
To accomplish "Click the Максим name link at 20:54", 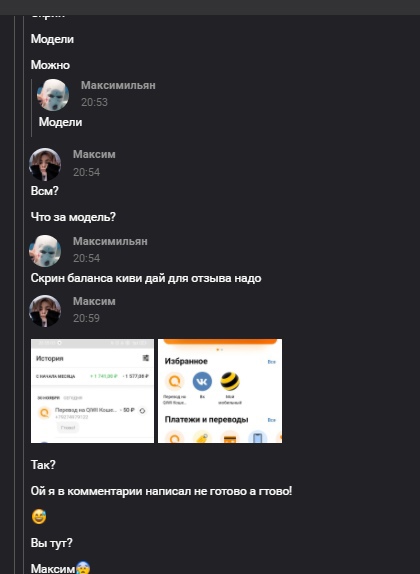I will pyautogui.click(x=94, y=154).
